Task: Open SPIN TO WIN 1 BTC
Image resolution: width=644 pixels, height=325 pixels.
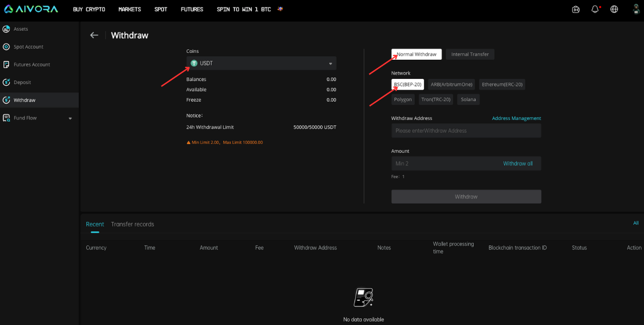Action: [243, 10]
